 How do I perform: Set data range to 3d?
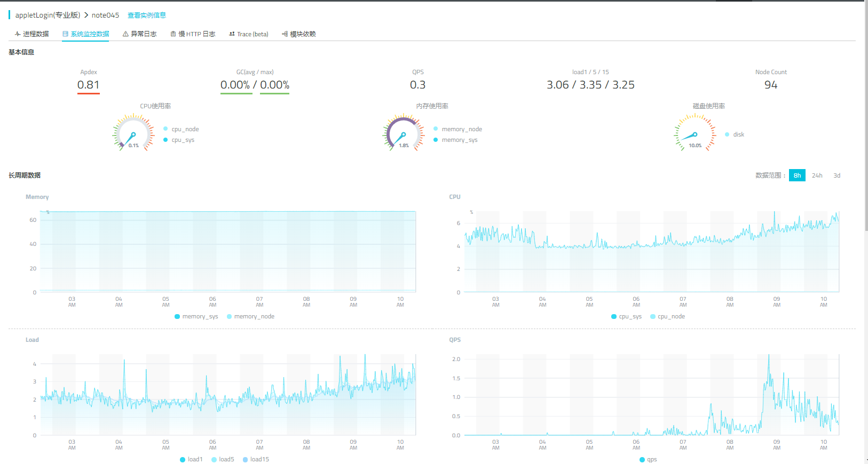837,175
